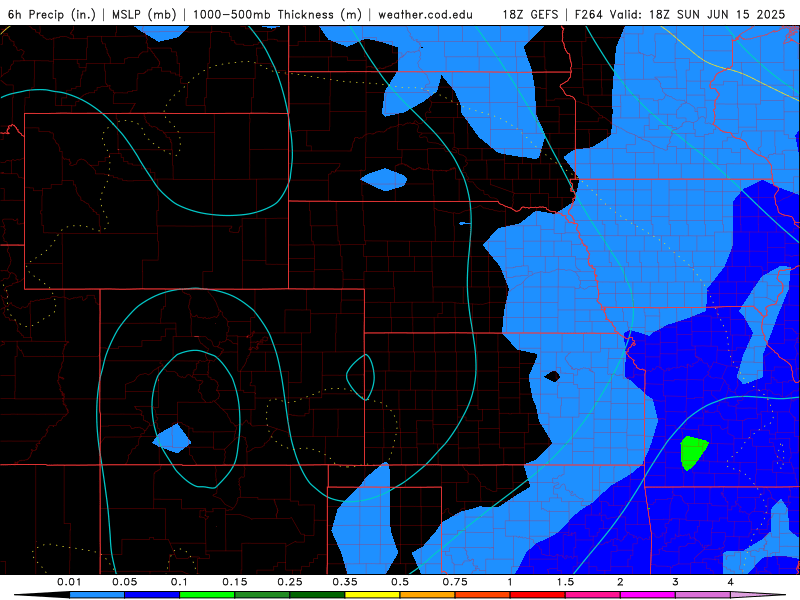
Task: Click the 0.35 legend value label
Action: click(x=345, y=582)
